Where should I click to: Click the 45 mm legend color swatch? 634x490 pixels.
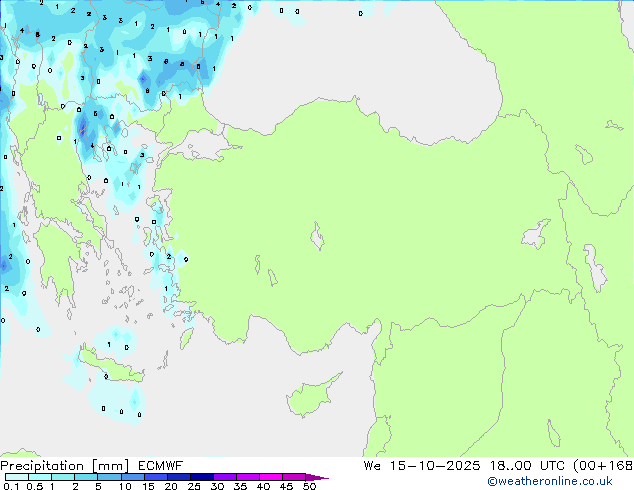[294, 477]
